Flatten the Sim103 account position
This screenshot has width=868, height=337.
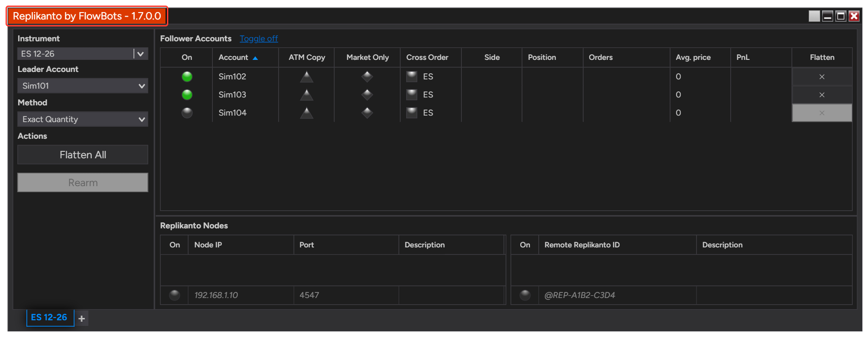(822, 95)
